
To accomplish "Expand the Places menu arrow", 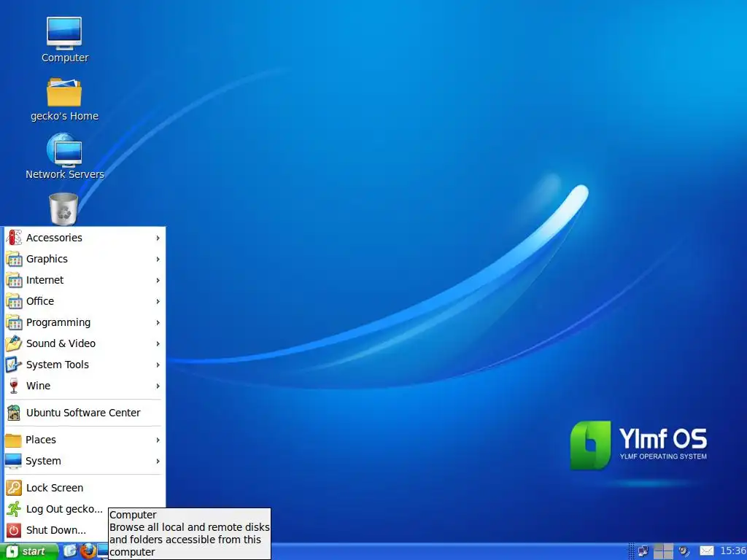I will pyautogui.click(x=158, y=440).
